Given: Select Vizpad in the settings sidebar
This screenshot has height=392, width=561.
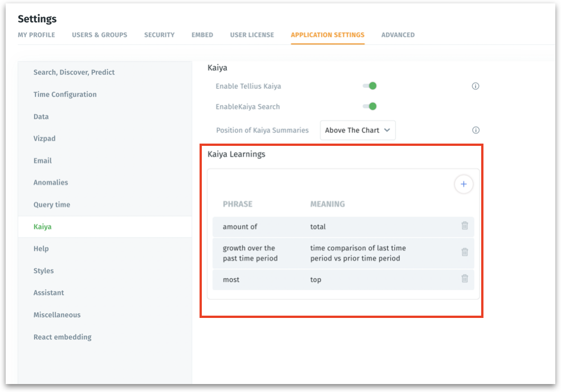Looking at the screenshot, I should [44, 138].
